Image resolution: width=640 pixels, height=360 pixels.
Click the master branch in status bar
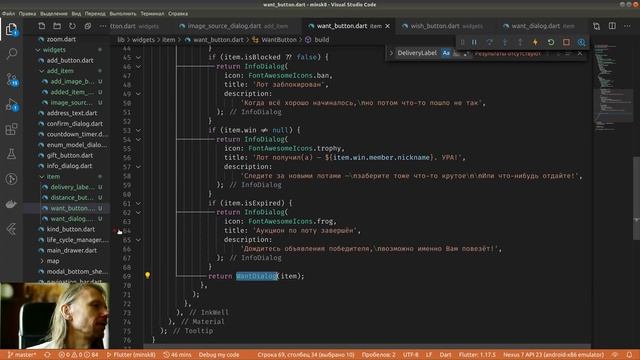click(22, 355)
